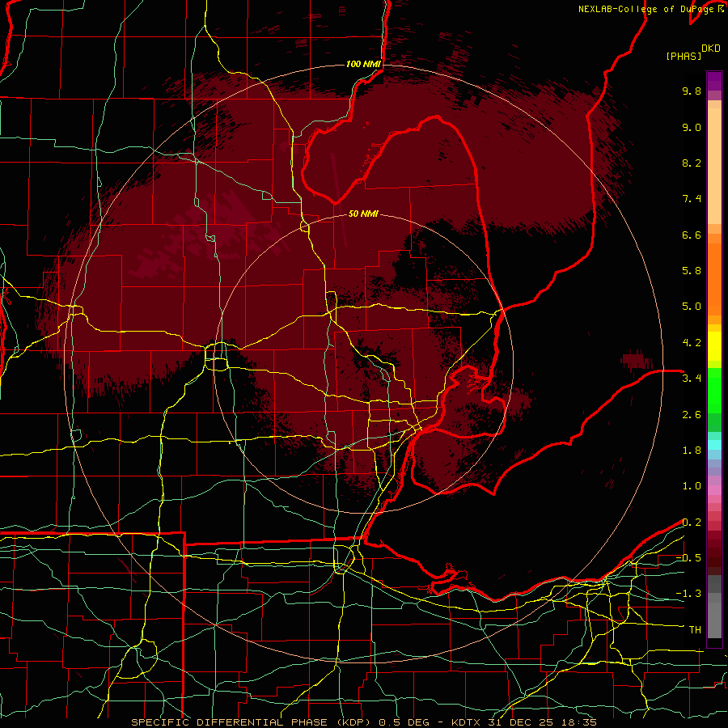Click the 1.0 legend value
Screen dimensions: 728x728
692,486
